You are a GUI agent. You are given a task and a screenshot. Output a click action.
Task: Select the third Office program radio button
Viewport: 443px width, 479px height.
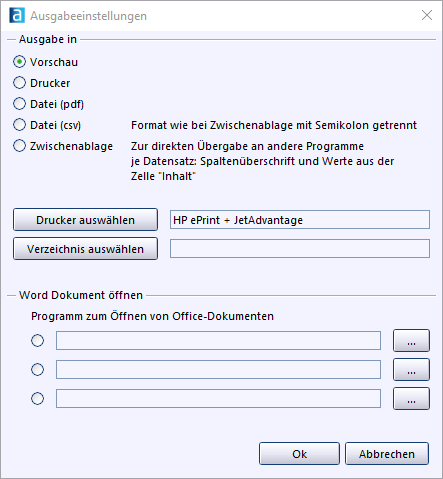click(37, 399)
